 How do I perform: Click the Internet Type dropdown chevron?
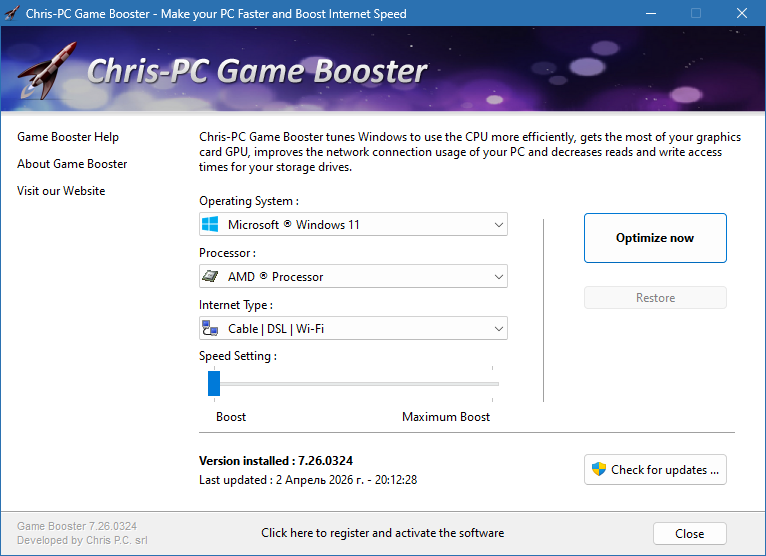pyautogui.click(x=498, y=329)
